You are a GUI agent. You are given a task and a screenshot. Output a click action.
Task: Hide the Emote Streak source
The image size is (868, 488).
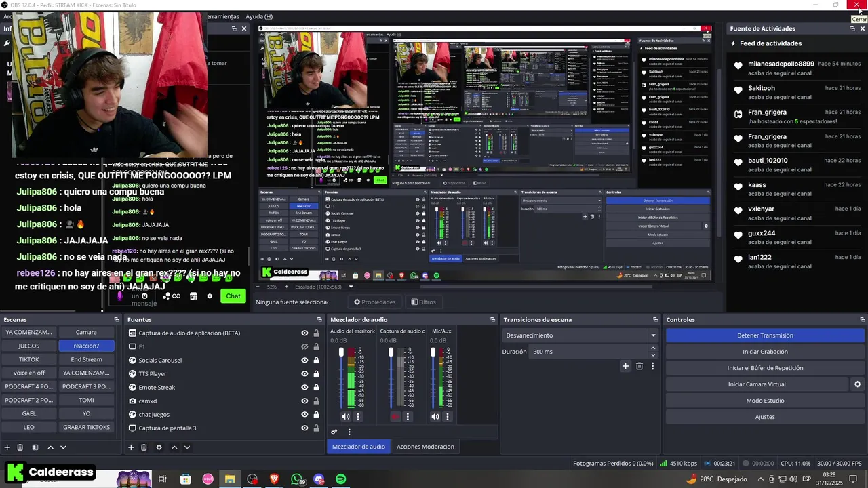(x=304, y=387)
